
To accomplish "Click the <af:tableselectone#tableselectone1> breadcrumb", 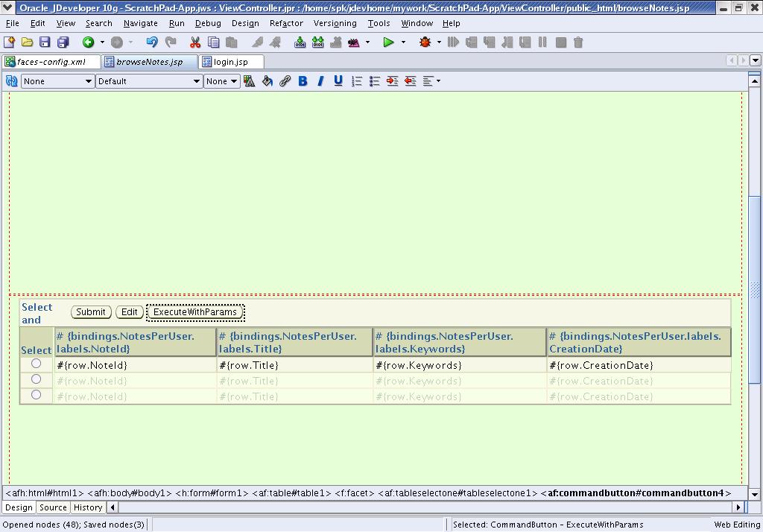I will tap(458, 493).
